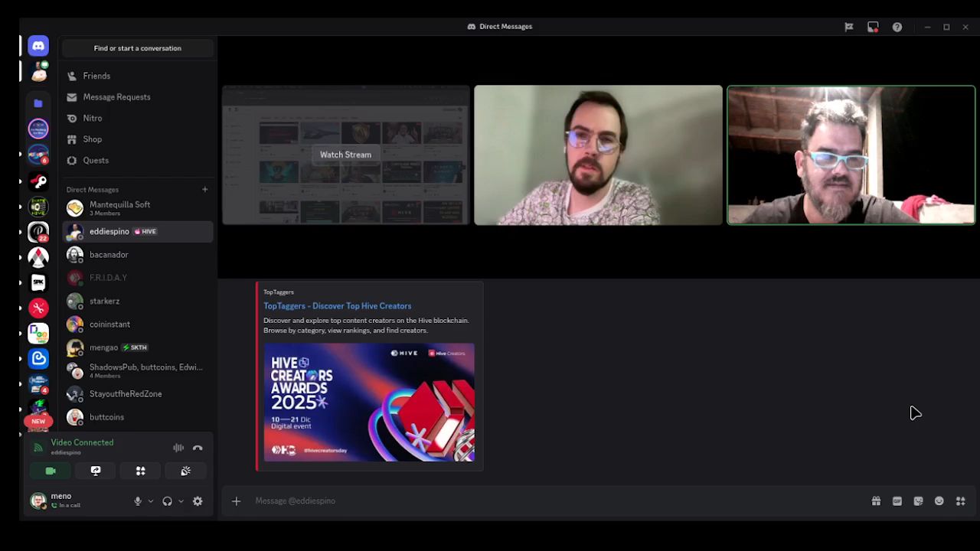Open the coininstant direct message

(x=138, y=324)
